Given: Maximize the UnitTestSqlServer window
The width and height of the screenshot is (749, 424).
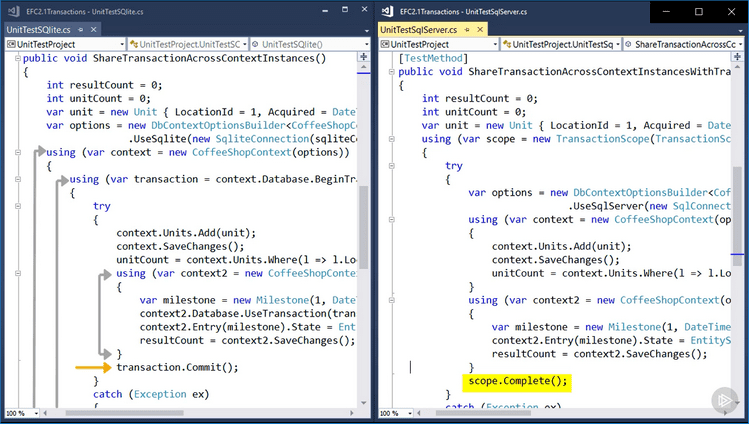Looking at the screenshot, I should (698, 11).
